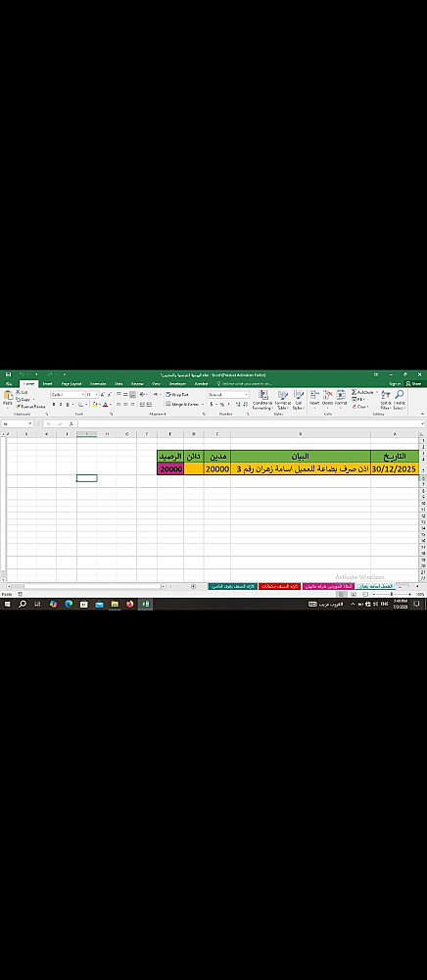The height and width of the screenshot is (980, 427).
Task: Open Conditional Formatting menu
Action: tap(262, 400)
